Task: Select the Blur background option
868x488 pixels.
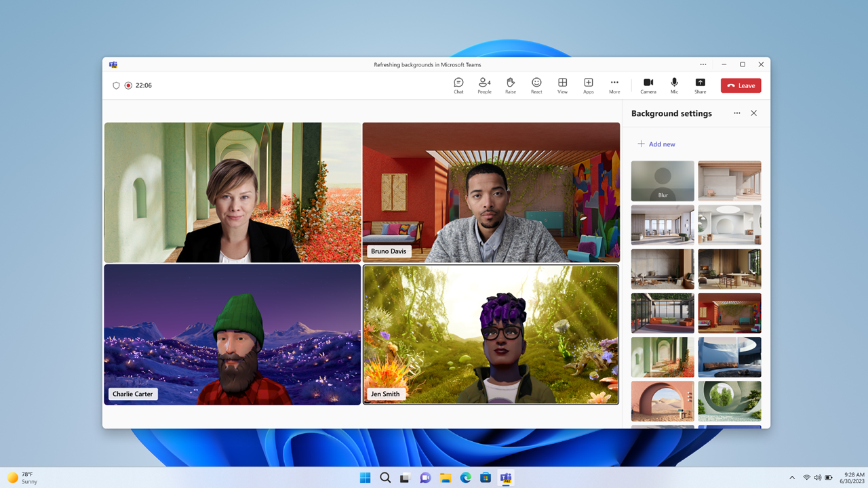Action: pyautogui.click(x=663, y=181)
